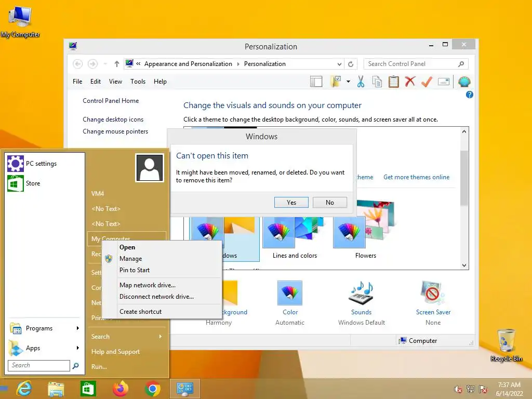Viewport: 532px width, 399px height.
Task: Open the Screen Saver icon
Action: tap(433, 292)
